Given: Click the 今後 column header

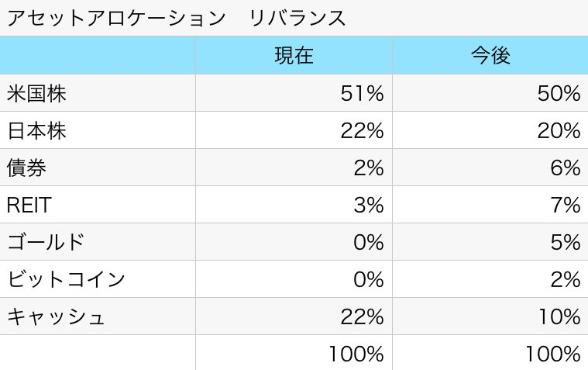Looking at the screenshot, I should coord(490,56).
